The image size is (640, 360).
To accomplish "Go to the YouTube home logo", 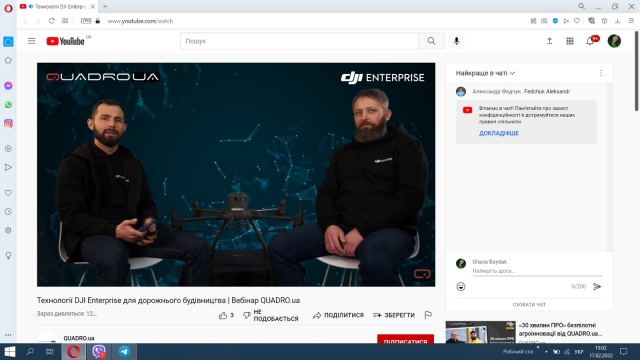I will point(65,41).
